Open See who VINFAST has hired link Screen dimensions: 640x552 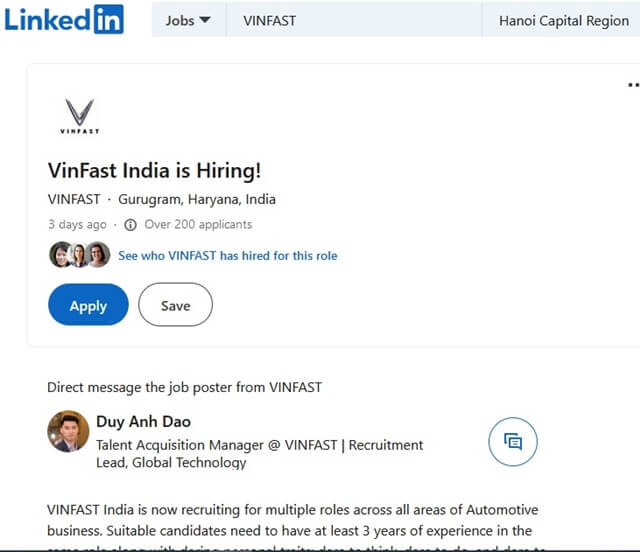pyautogui.click(x=228, y=256)
